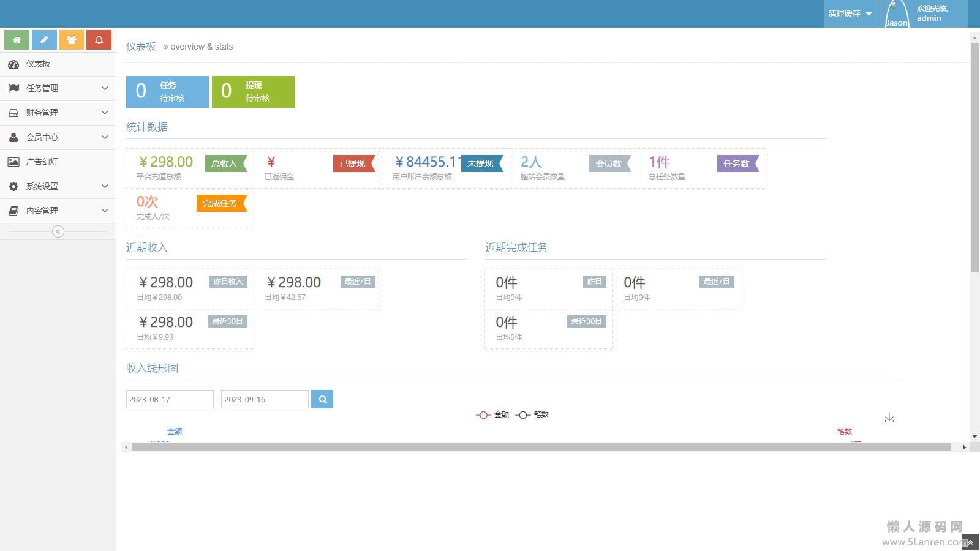Click the 昨日收入 tag in 近期收入

tap(228, 282)
